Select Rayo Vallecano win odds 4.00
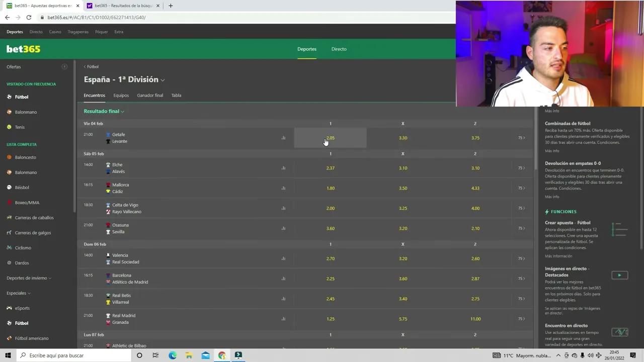The width and height of the screenshot is (644, 362). tap(475, 208)
